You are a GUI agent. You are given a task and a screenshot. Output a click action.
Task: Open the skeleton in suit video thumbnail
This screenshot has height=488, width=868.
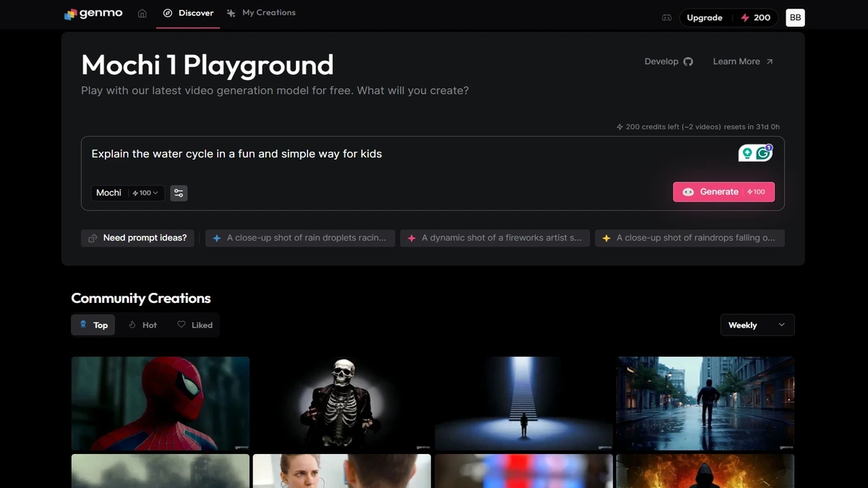point(342,403)
